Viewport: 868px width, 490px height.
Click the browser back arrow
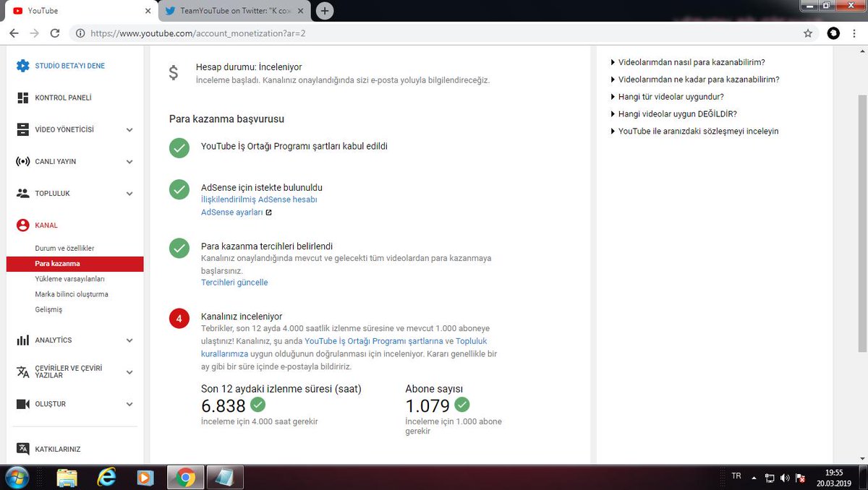(13, 33)
